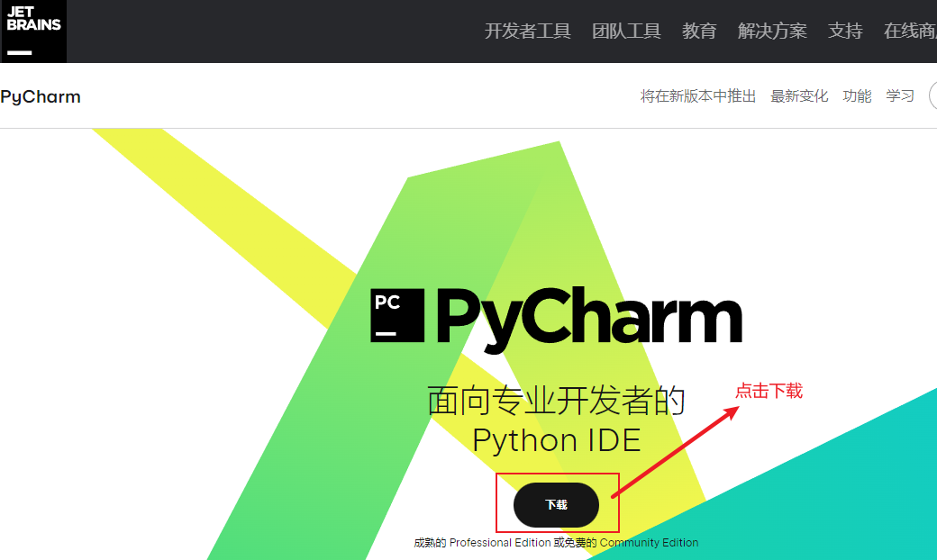
Task: Open the 最新变化 page
Action: tap(799, 96)
